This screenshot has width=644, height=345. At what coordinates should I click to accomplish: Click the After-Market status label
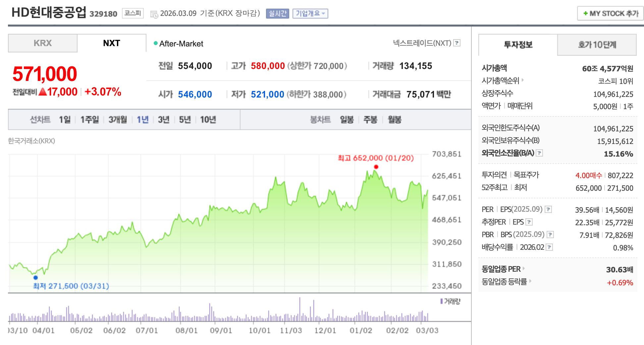181,44
